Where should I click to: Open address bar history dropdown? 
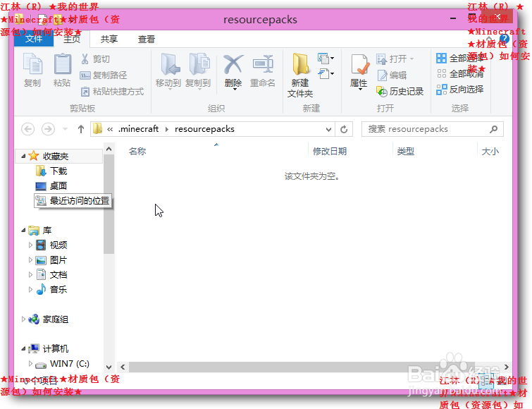328,129
